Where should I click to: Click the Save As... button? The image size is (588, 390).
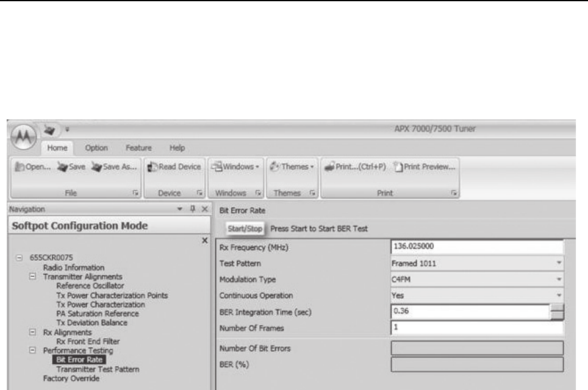(x=114, y=167)
